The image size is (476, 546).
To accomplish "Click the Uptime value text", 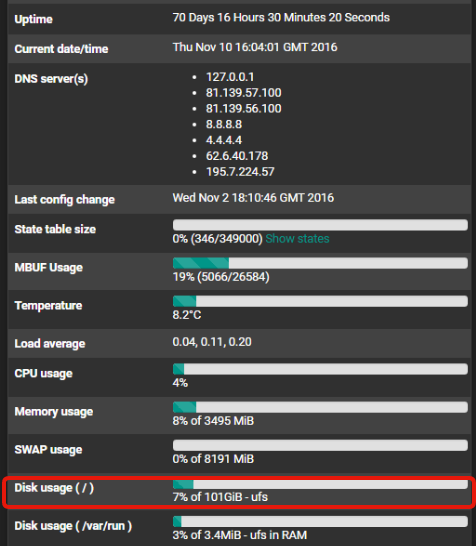I will click(x=281, y=17).
